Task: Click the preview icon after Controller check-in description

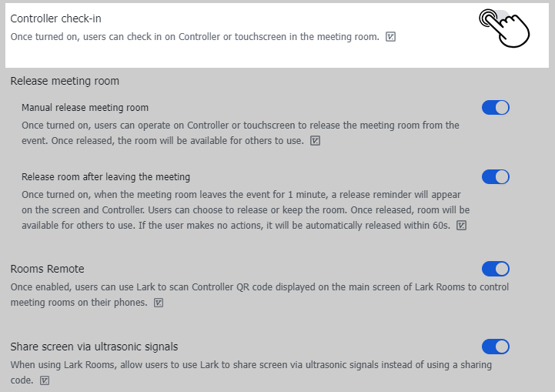Action: (x=390, y=36)
